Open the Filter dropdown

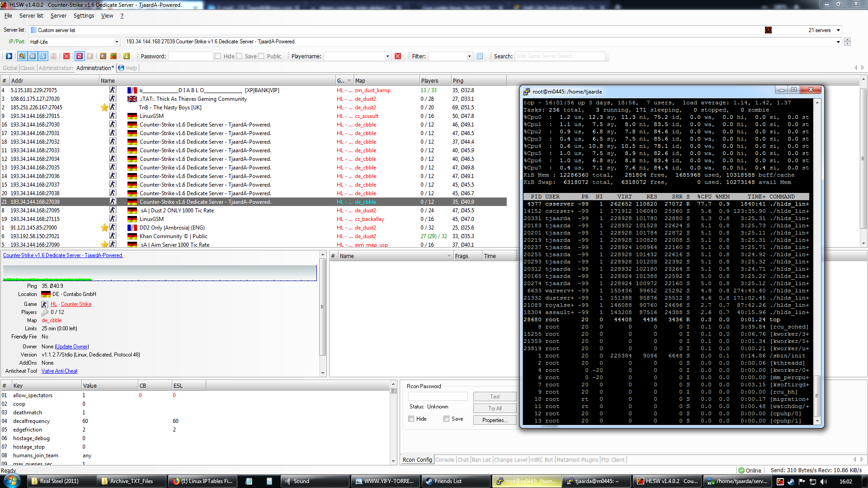click(469, 56)
